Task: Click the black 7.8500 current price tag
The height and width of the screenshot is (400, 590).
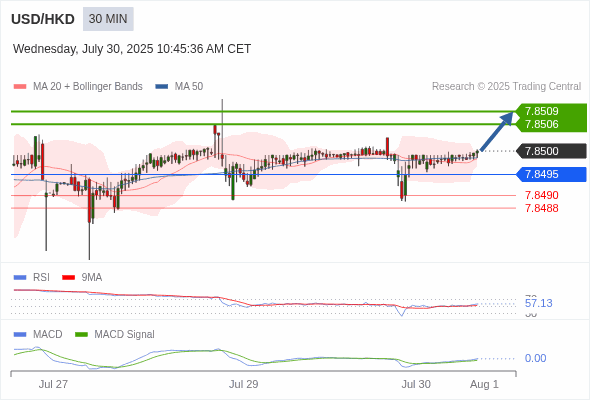Action: [x=551, y=151]
